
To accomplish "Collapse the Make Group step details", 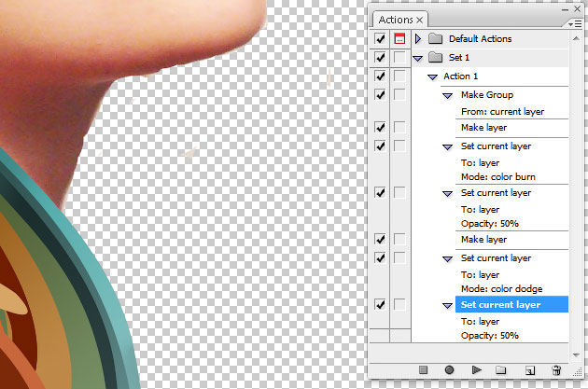I will point(447,95).
